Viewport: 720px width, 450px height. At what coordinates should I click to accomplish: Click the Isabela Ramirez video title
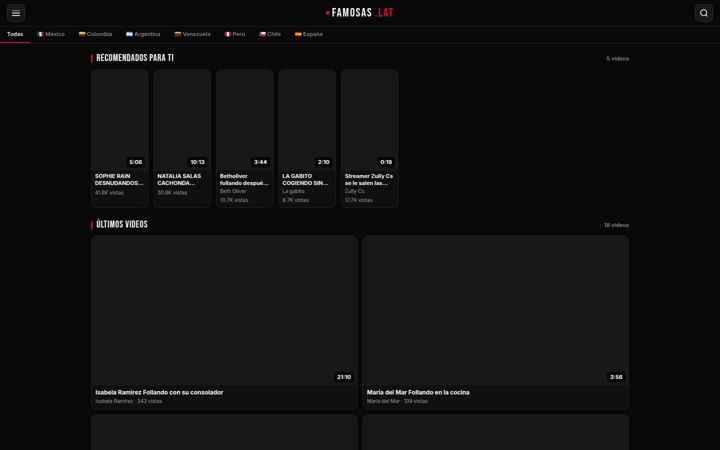click(159, 393)
